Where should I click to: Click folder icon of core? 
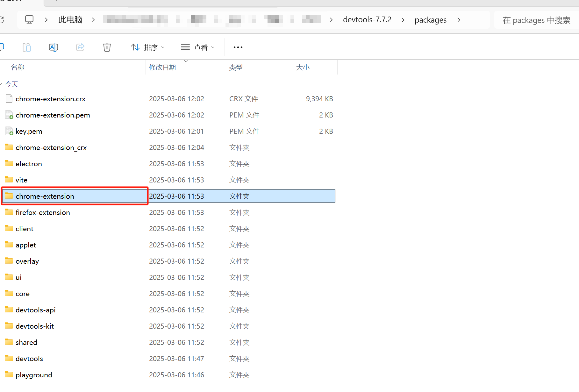click(9, 293)
